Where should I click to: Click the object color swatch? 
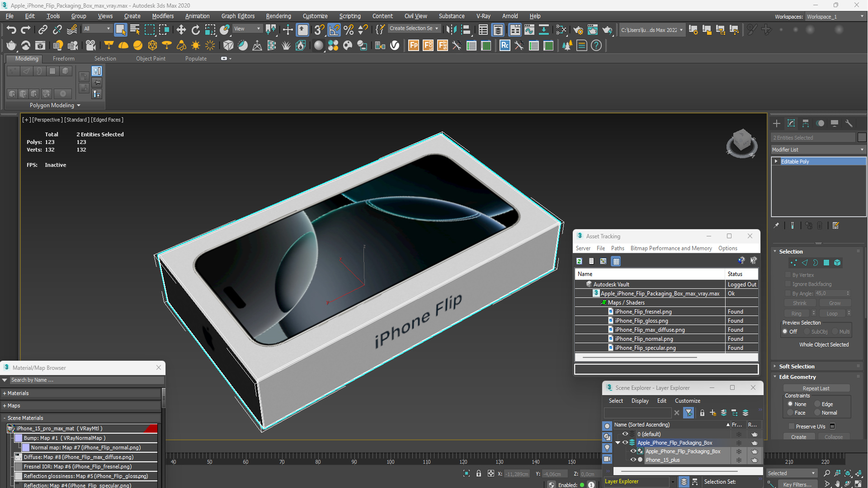tap(862, 137)
